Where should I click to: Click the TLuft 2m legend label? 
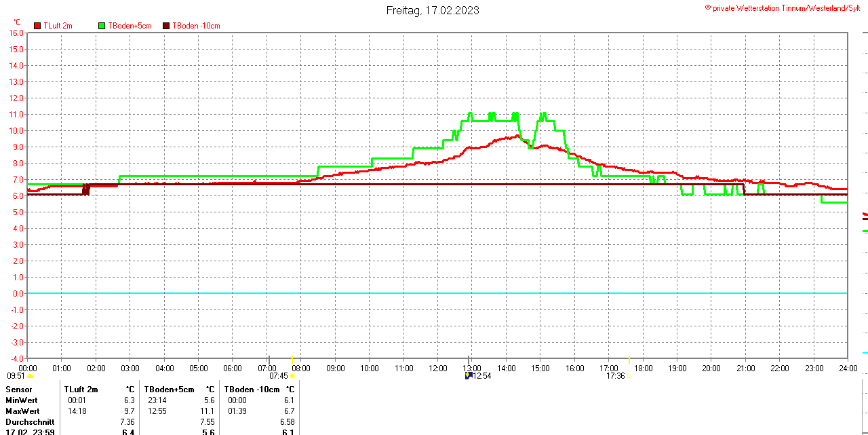point(58,26)
